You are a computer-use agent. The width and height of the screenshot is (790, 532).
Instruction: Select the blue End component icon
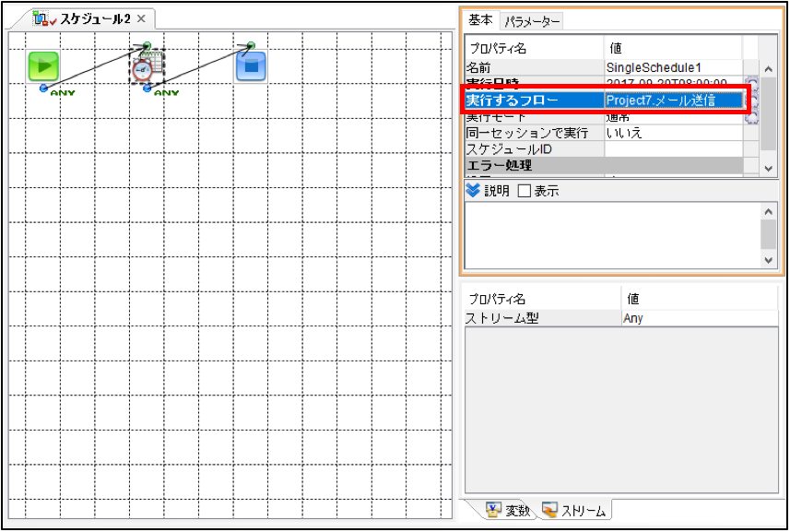click(x=251, y=66)
